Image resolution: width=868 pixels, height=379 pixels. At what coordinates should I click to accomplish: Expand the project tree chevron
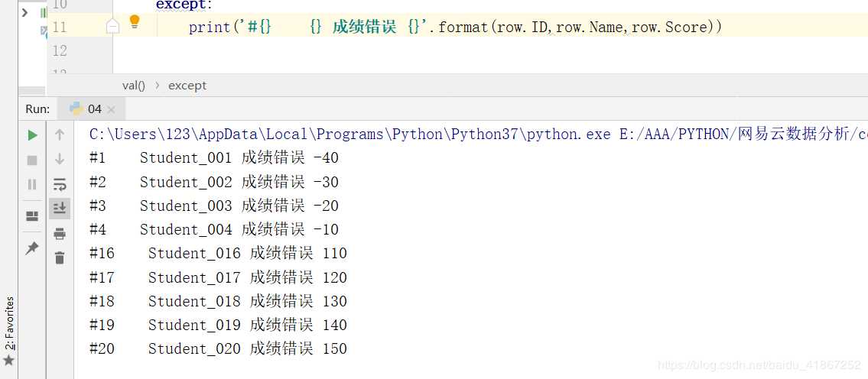pyautogui.click(x=24, y=12)
